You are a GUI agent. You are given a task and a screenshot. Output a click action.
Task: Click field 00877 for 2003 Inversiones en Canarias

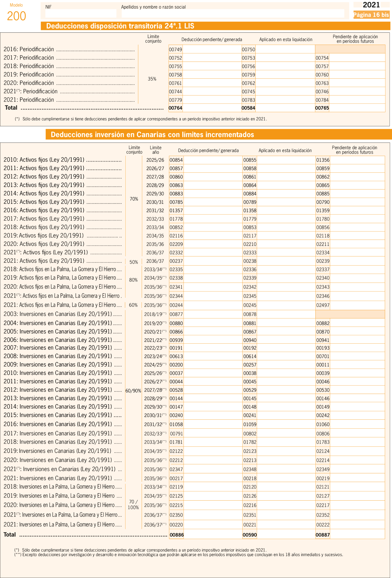(x=213, y=314)
